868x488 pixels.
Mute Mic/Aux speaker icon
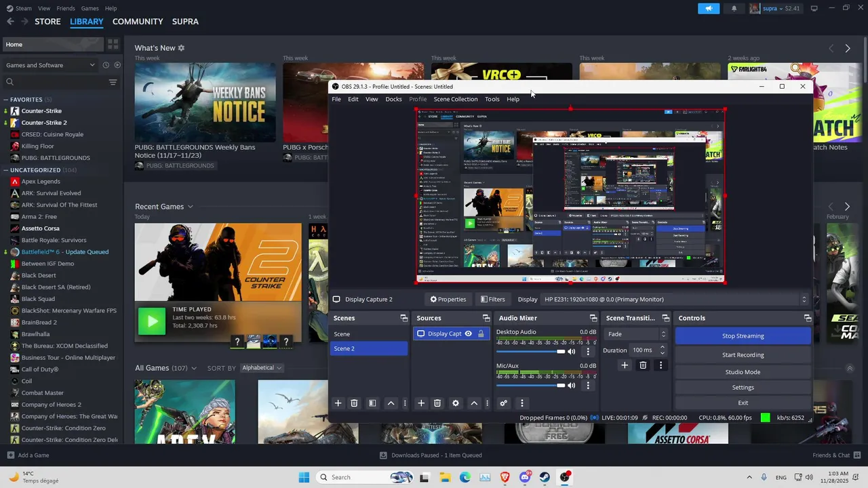tap(572, 386)
